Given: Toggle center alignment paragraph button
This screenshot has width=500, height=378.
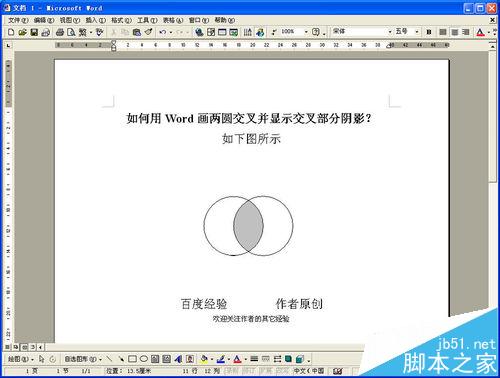Looking at the screenshot, I should (x=455, y=32).
